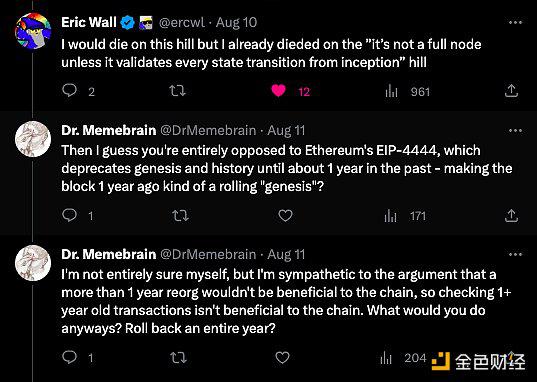Open Eric Wall's profile name link
The height and width of the screenshot is (382, 537).
point(89,23)
